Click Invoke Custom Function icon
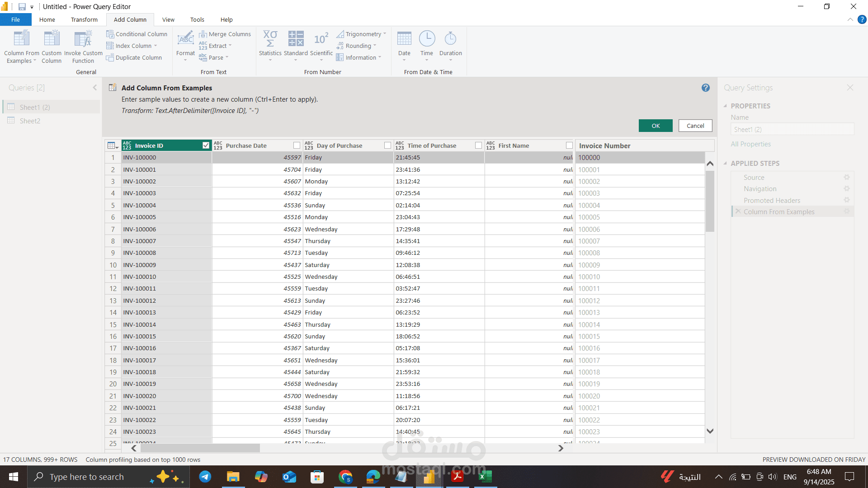Screen dimensions: 868x488 [83, 39]
